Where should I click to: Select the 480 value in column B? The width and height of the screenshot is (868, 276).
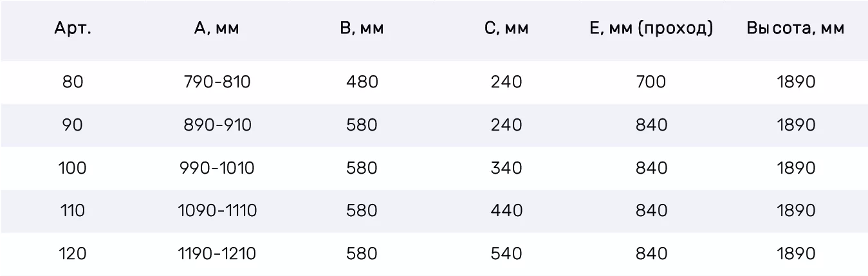(362, 82)
